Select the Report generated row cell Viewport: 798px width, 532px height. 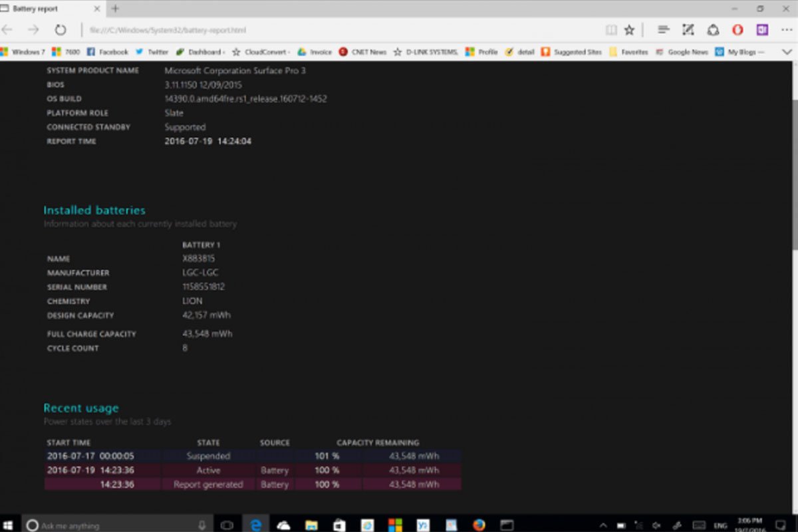coord(208,485)
